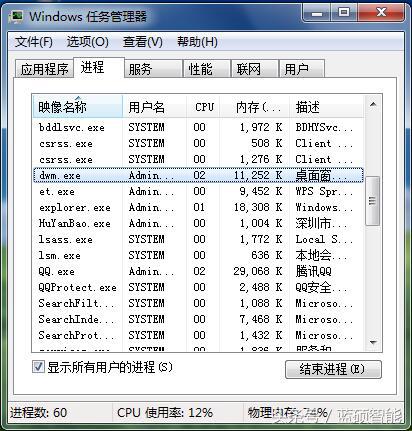Viewport: 412px width, 431px height.
Task: Select the explorer.exe process row
Action: [198, 207]
